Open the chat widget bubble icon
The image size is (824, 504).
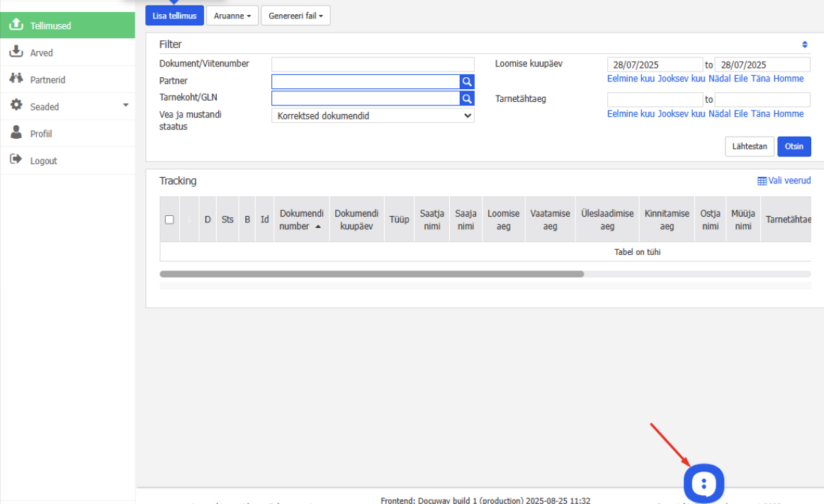(704, 484)
